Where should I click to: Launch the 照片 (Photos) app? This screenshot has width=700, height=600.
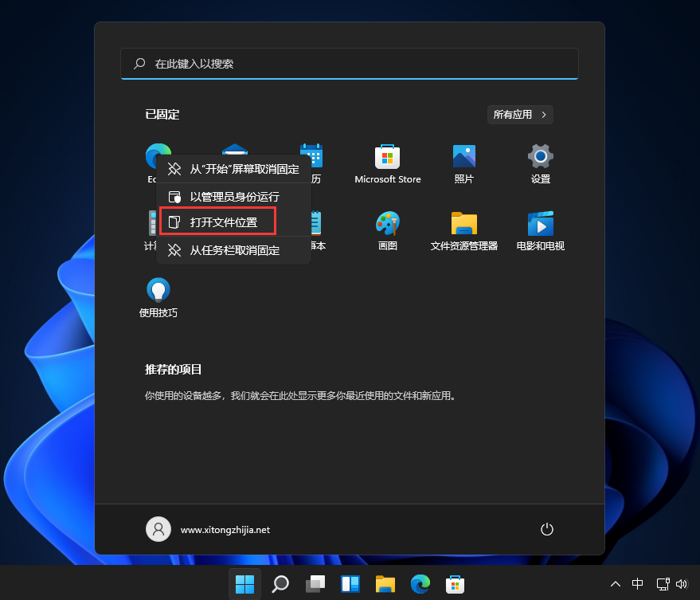coord(464,157)
